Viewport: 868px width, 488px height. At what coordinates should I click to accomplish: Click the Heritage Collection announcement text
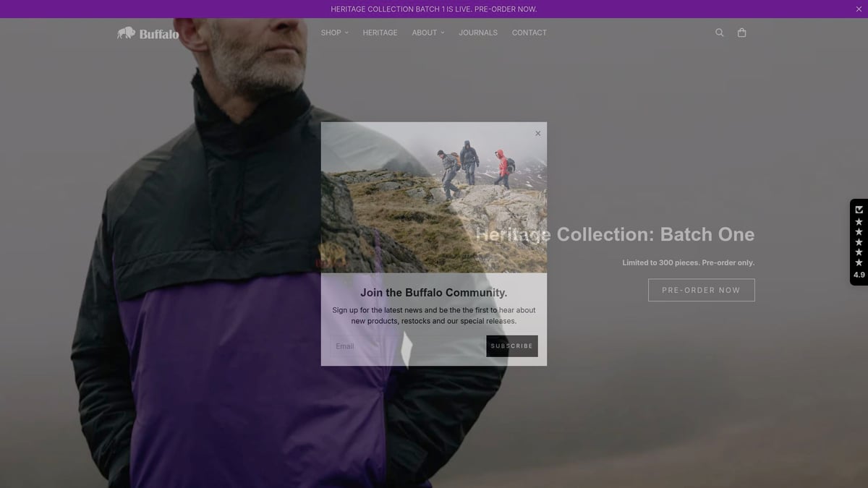point(433,9)
